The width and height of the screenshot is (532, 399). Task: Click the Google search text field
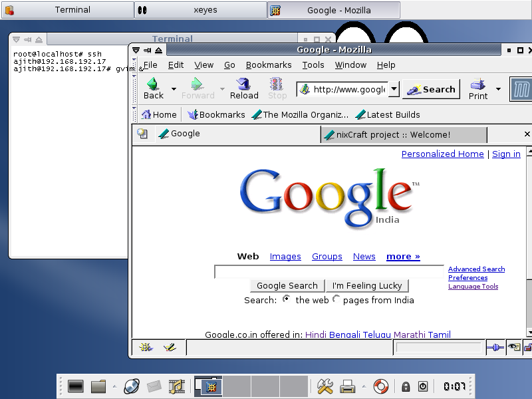(x=329, y=272)
